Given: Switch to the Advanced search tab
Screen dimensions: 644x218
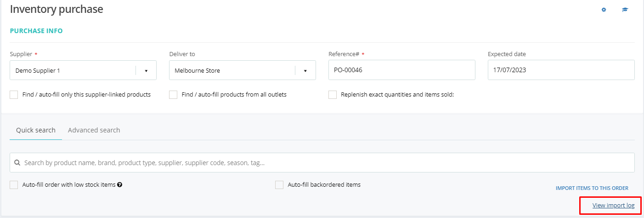Looking at the screenshot, I should pos(94,130).
